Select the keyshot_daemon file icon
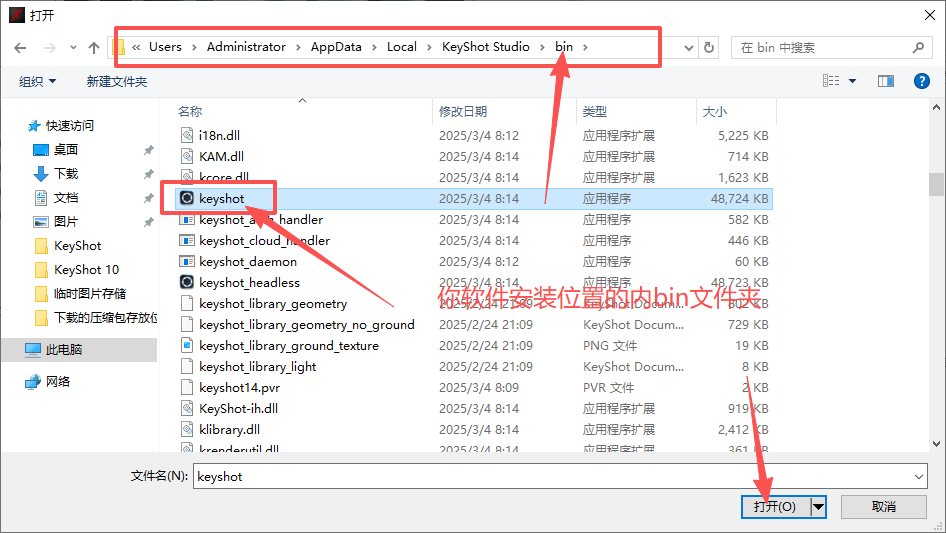This screenshot has width=946, height=533. pos(187,261)
